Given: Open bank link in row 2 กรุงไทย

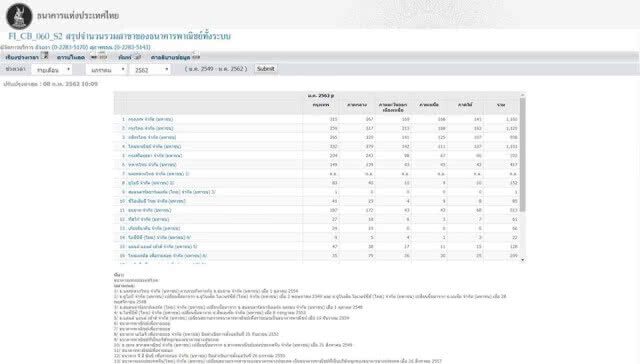Looking at the screenshot, I should point(151,128).
